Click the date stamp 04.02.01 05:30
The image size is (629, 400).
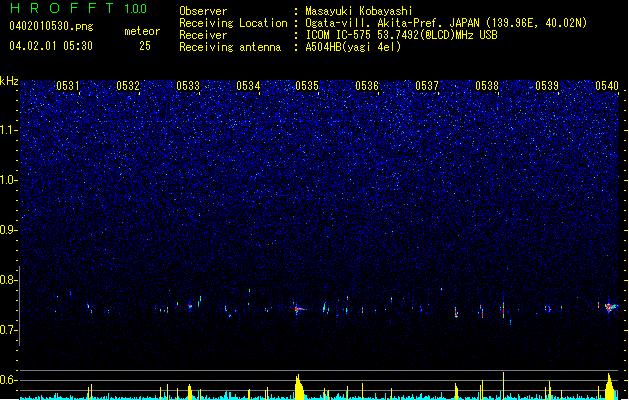(51, 46)
